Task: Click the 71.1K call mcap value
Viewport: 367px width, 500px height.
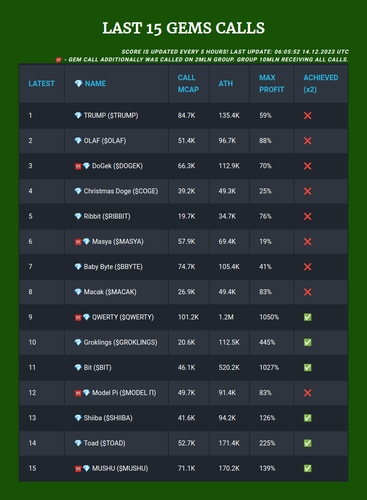Action: [186, 468]
